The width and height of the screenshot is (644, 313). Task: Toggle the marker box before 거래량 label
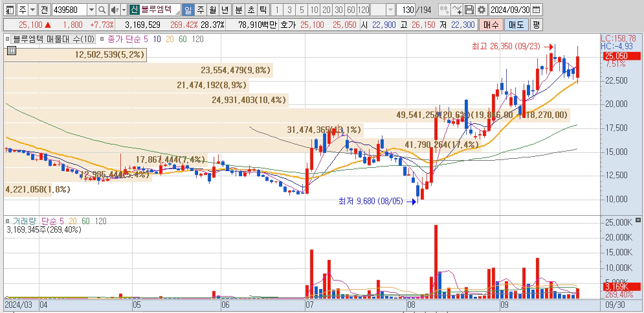tap(6, 221)
